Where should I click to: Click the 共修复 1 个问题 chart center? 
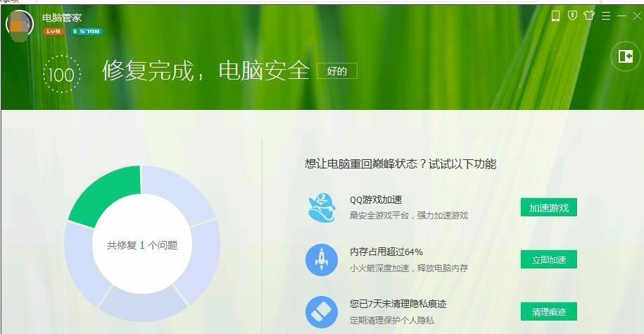pos(142,245)
